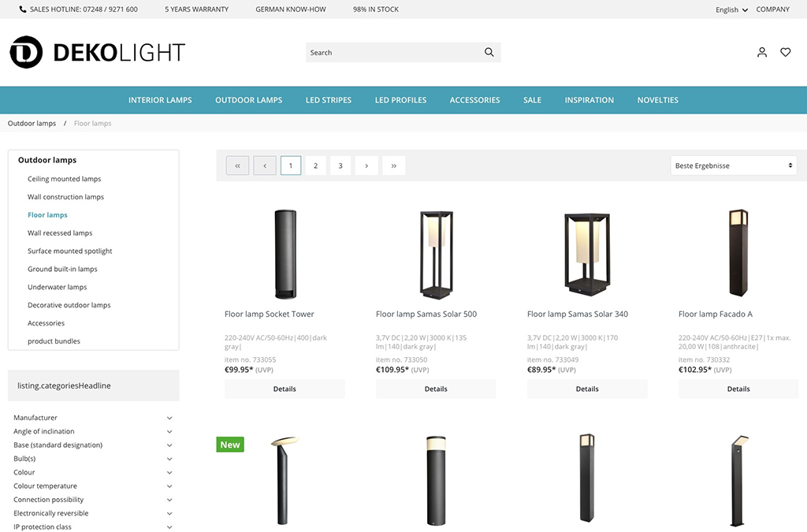The image size is (807, 532).
Task: Open the wishlist heart icon
Action: pyautogui.click(x=786, y=53)
